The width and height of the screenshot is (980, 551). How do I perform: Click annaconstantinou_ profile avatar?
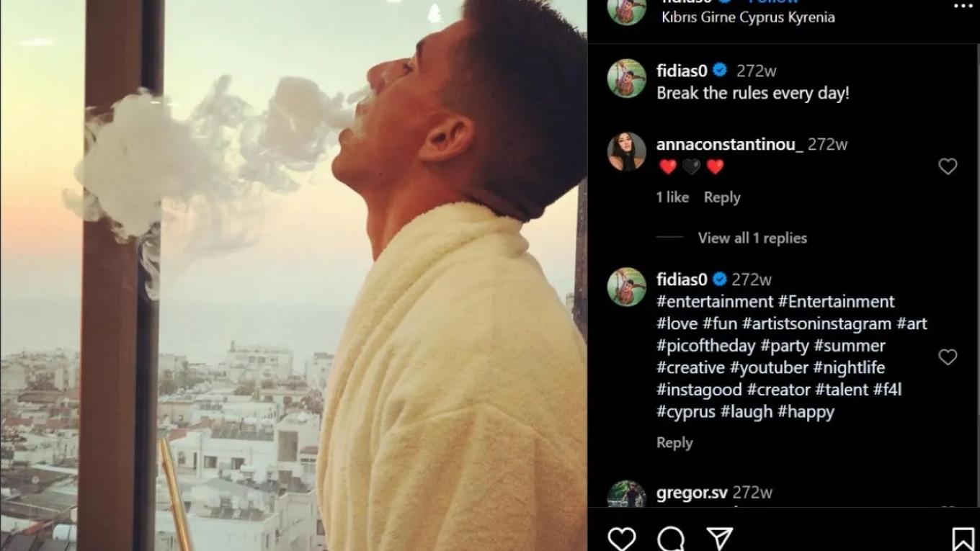point(626,151)
